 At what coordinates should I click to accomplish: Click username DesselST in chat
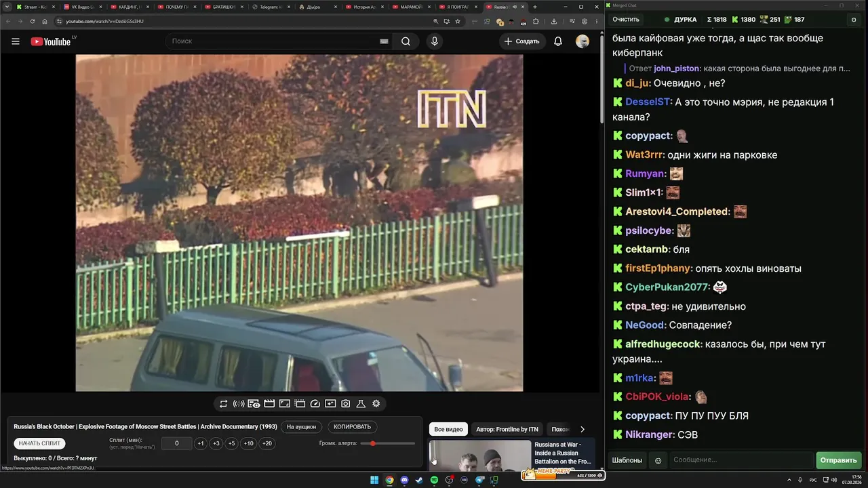[x=648, y=102]
